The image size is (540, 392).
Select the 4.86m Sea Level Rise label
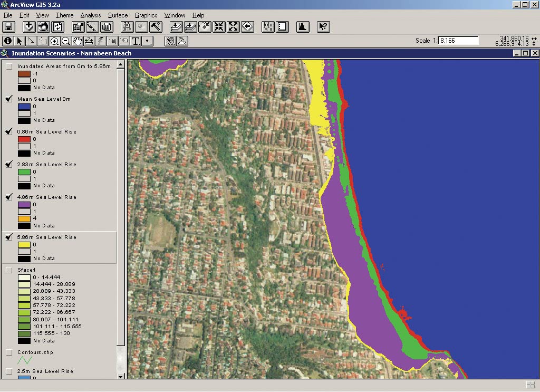point(47,197)
